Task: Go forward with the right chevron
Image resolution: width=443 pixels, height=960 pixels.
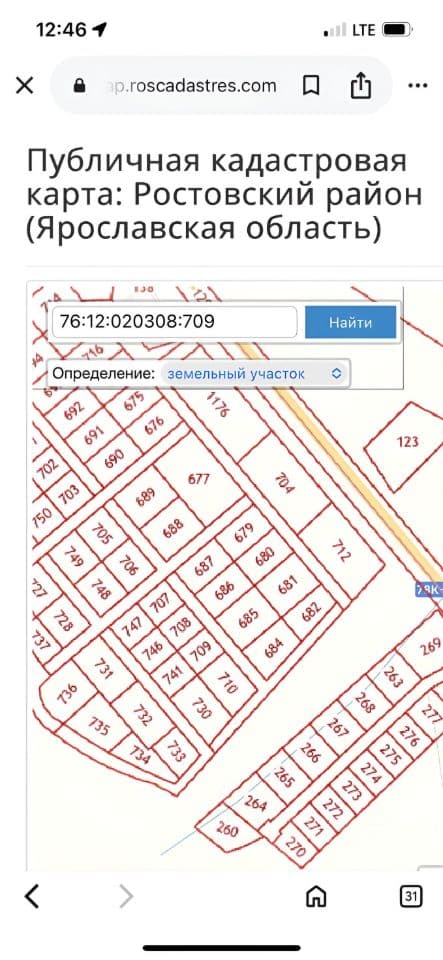Action: tap(125, 897)
